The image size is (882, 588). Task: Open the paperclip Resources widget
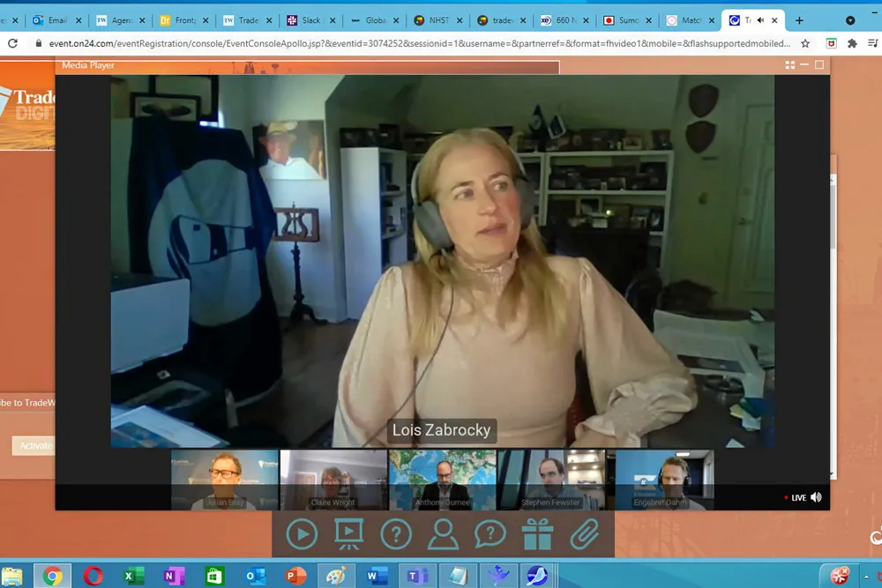click(x=584, y=533)
